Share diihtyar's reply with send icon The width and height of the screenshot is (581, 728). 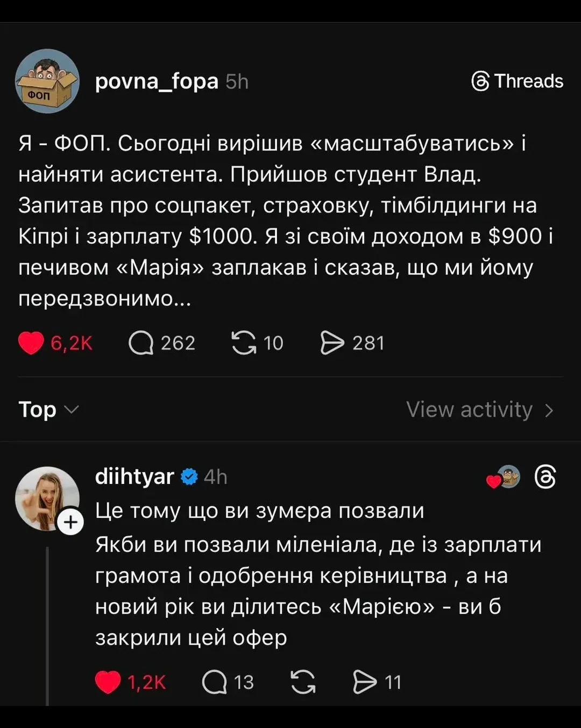[365, 682]
